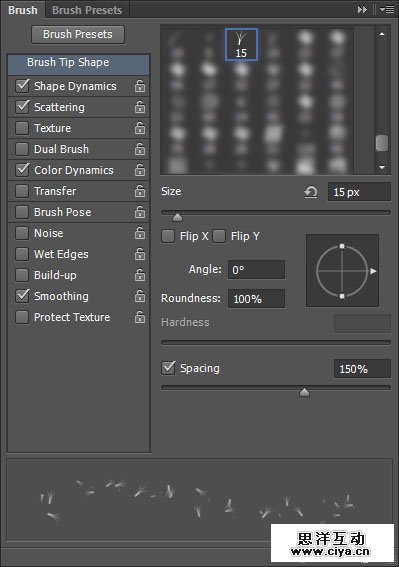Enable Texture checkbox
This screenshot has width=399, height=567.
point(22,128)
